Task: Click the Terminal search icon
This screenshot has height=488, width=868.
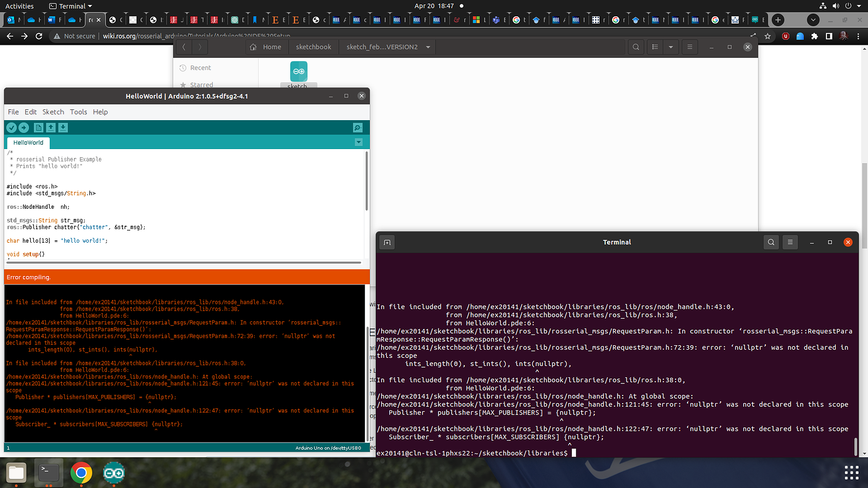Action: click(x=771, y=242)
